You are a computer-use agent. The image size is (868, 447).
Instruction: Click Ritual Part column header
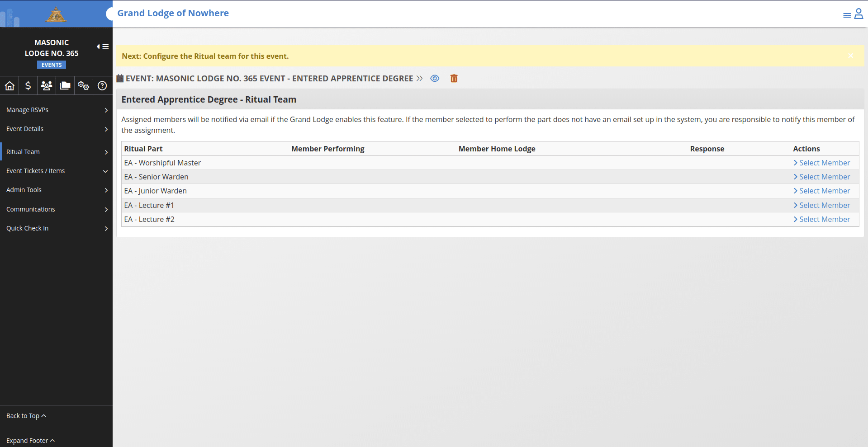(x=143, y=149)
